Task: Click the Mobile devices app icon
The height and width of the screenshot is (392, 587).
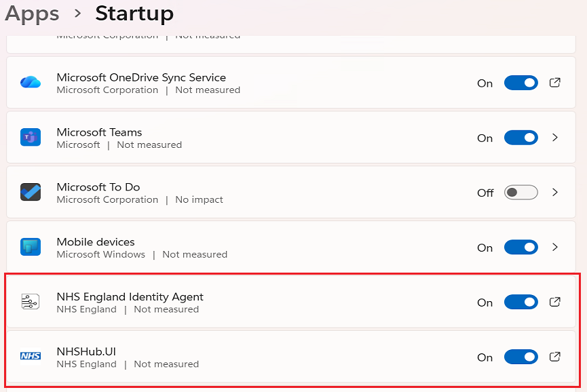Action: pos(31,247)
